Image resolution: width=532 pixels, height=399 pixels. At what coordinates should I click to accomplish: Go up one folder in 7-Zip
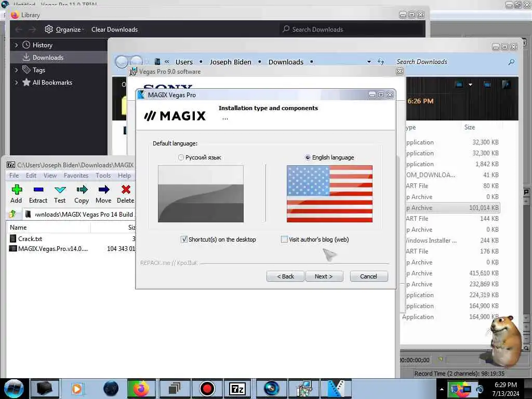(x=12, y=214)
